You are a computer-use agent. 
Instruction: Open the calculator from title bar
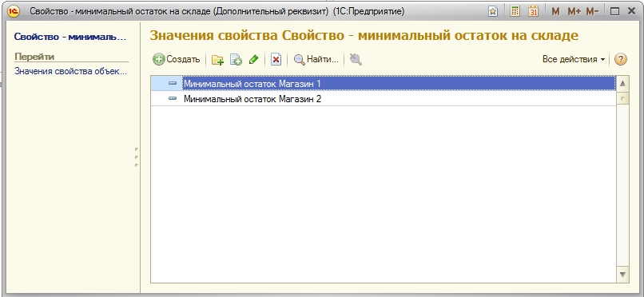[x=515, y=11]
